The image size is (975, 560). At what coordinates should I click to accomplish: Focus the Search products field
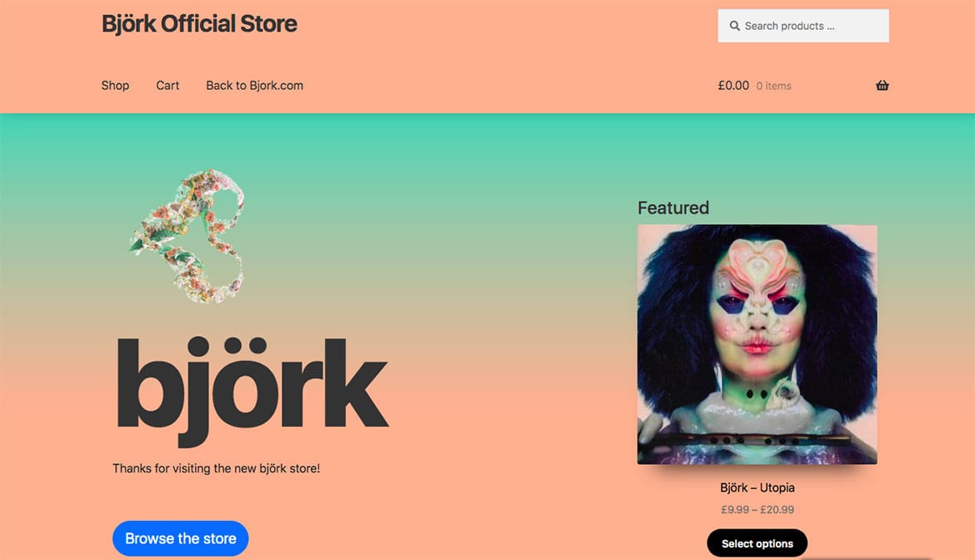(802, 26)
